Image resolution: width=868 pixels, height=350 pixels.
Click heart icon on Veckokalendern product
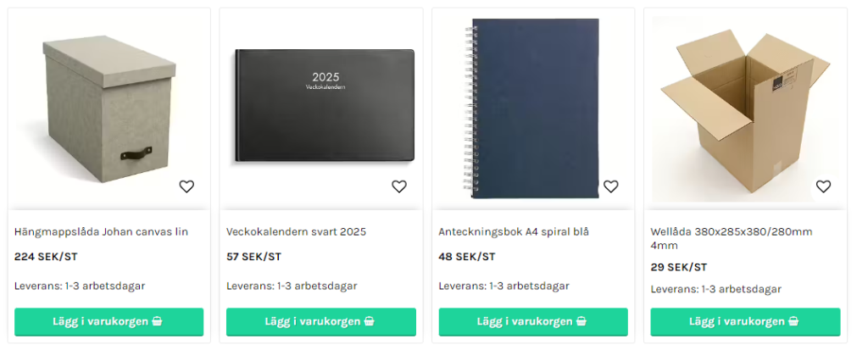[399, 186]
